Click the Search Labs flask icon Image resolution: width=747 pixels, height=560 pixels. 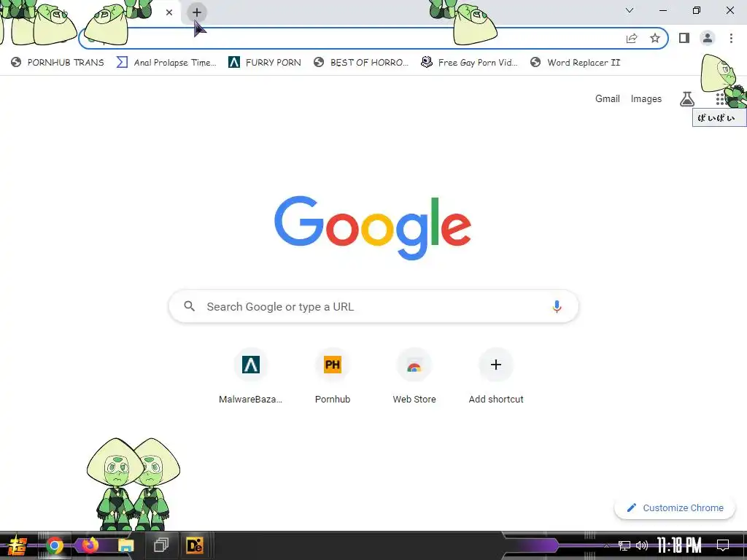coord(687,98)
